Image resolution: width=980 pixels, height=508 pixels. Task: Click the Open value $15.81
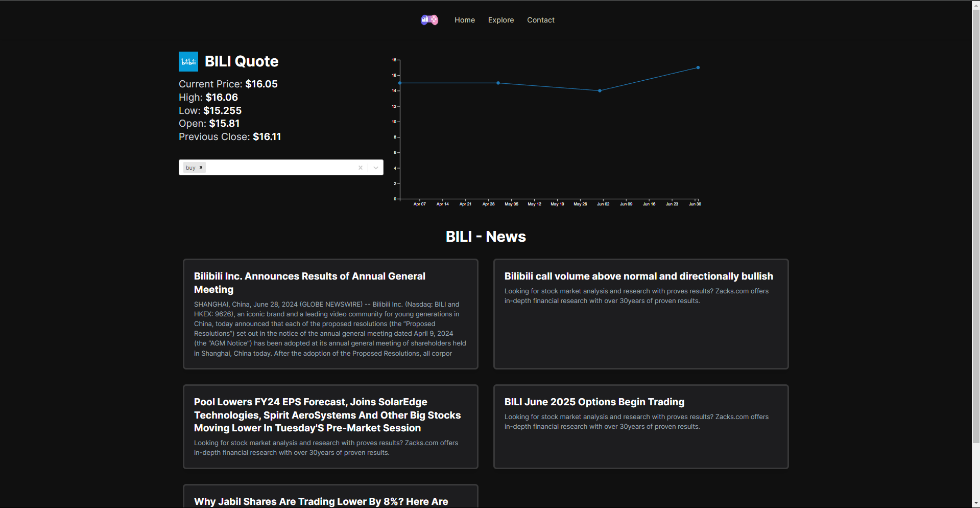click(224, 123)
